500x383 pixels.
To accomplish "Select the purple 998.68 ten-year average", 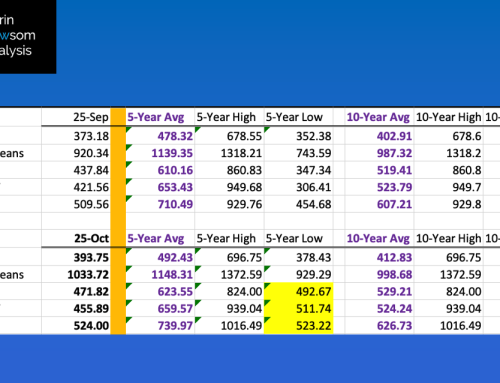I will pyautogui.click(x=379, y=274).
